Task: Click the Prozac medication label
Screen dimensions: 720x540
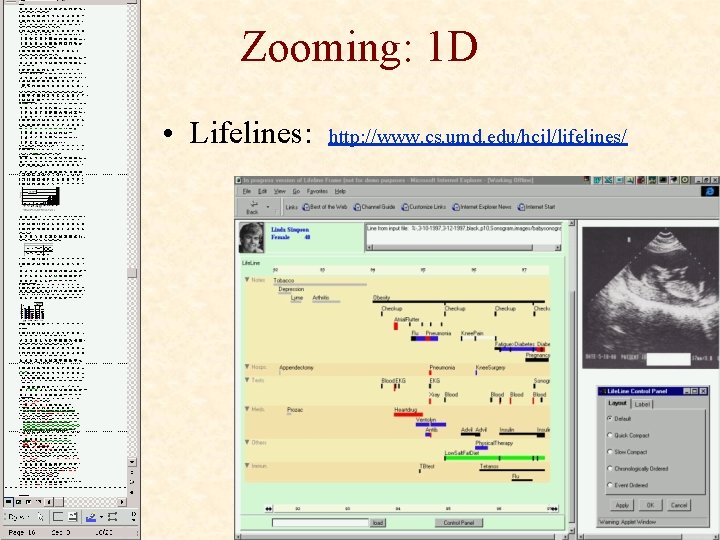Action: point(295,410)
